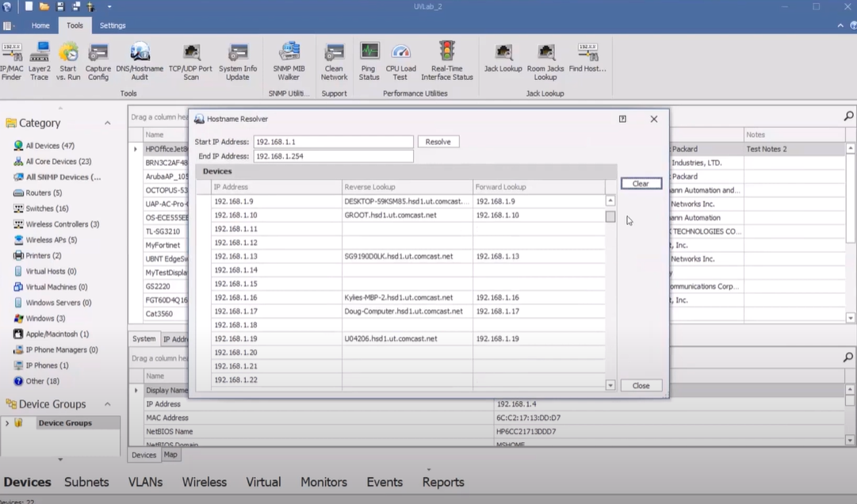
Task: Click the Clear button
Action: pyautogui.click(x=641, y=184)
